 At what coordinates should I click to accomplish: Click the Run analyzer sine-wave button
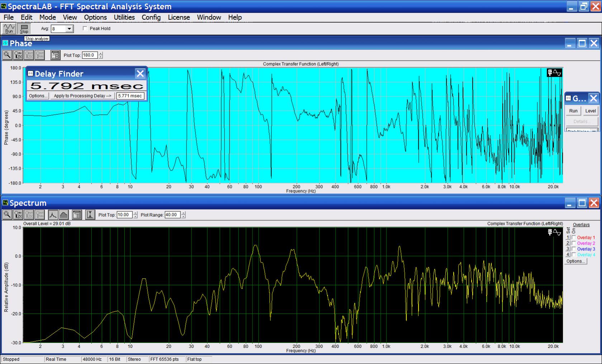coord(9,28)
